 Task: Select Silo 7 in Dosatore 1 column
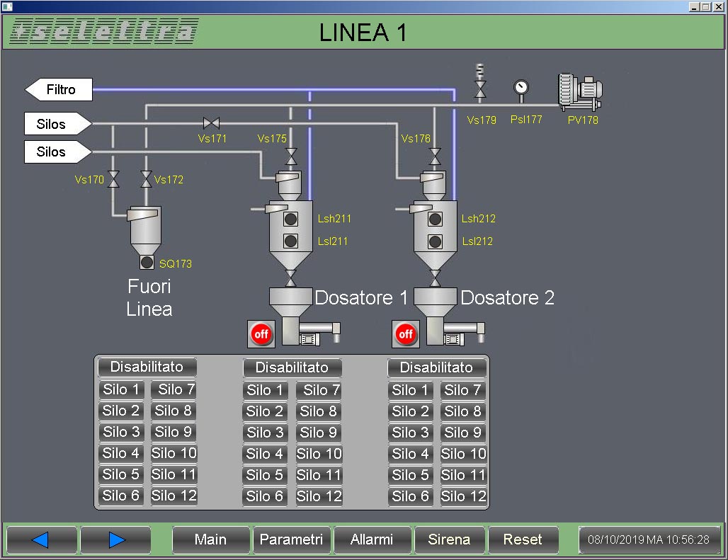coord(319,390)
